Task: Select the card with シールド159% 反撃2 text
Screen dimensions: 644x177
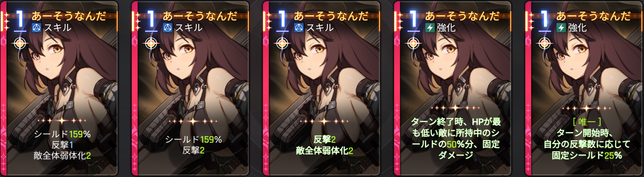Action: (x=191, y=88)
